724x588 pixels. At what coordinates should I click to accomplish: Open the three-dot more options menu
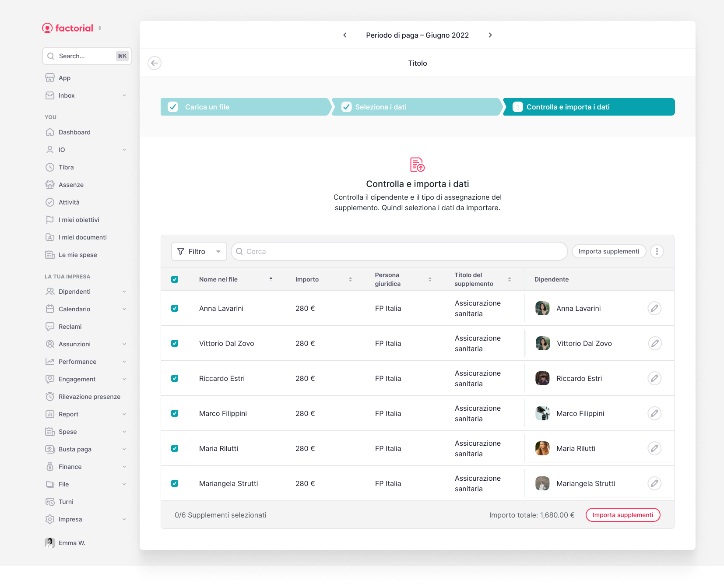coord(657,251)
